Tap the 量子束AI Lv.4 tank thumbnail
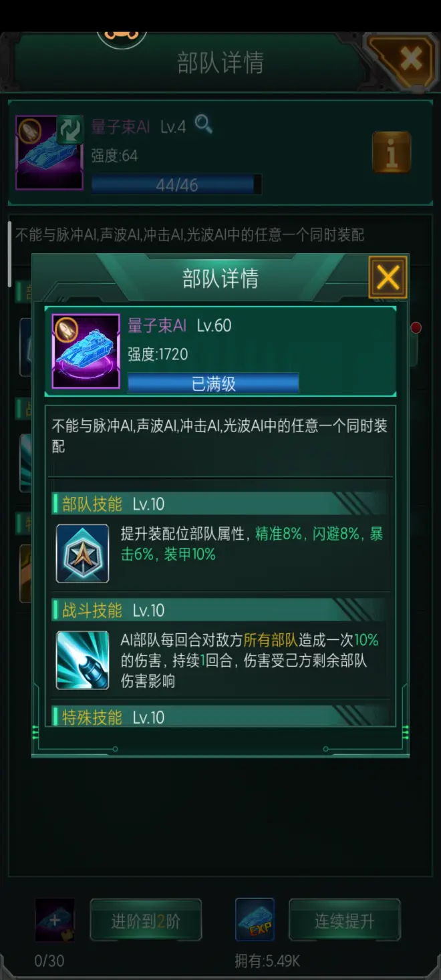This screenshot has height=980, width=441. [49, 153]
